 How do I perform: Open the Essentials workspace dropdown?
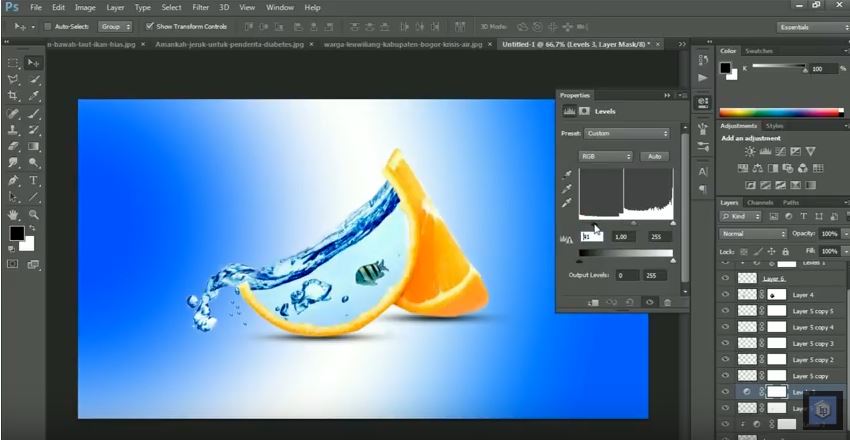[x=813, y=27]
